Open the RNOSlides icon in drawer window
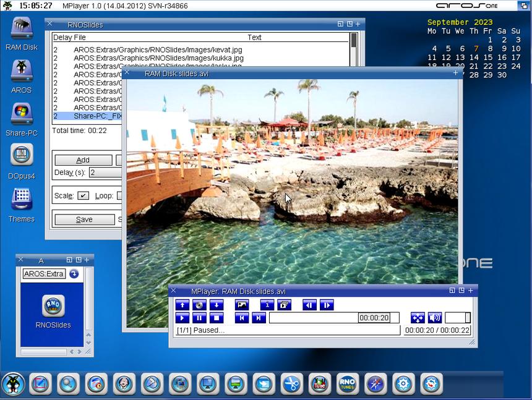The image size is (532, 400). [53, 306]
